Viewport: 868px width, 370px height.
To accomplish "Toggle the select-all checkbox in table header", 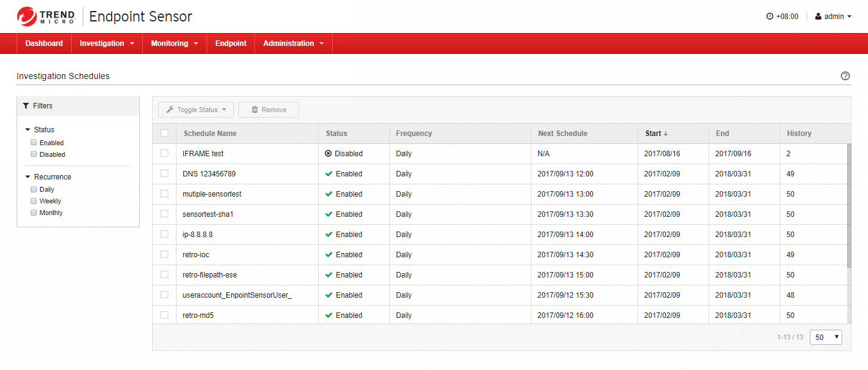I will pyautogui.click(x=164, y=134).
